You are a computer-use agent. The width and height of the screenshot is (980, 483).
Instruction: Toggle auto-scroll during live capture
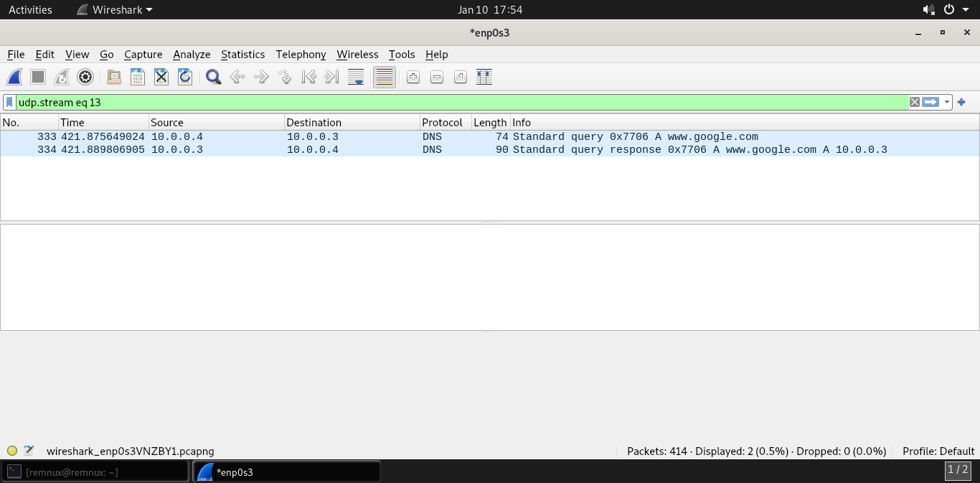pyautogui.click(x=355, y=77)
